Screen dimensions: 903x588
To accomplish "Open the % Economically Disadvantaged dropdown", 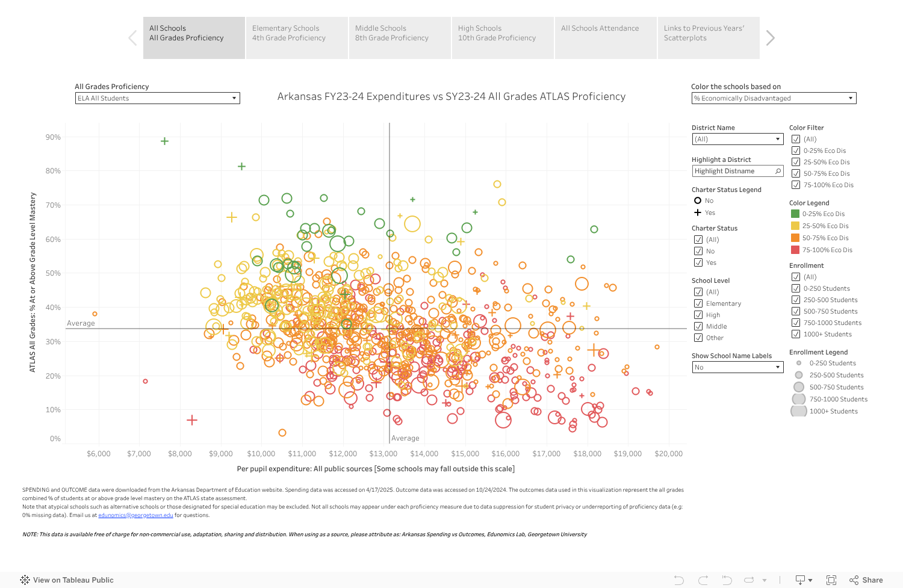I will [x=774, y=98].
